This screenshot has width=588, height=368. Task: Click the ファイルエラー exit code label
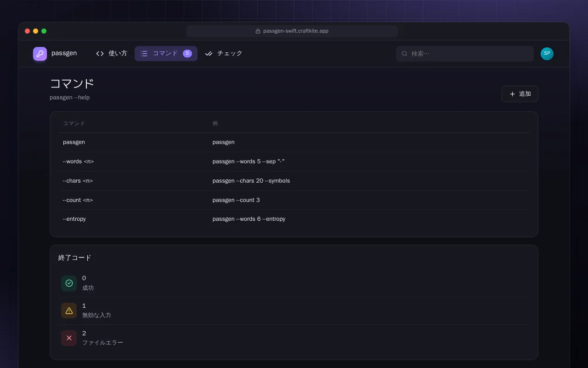click(102, 343)
